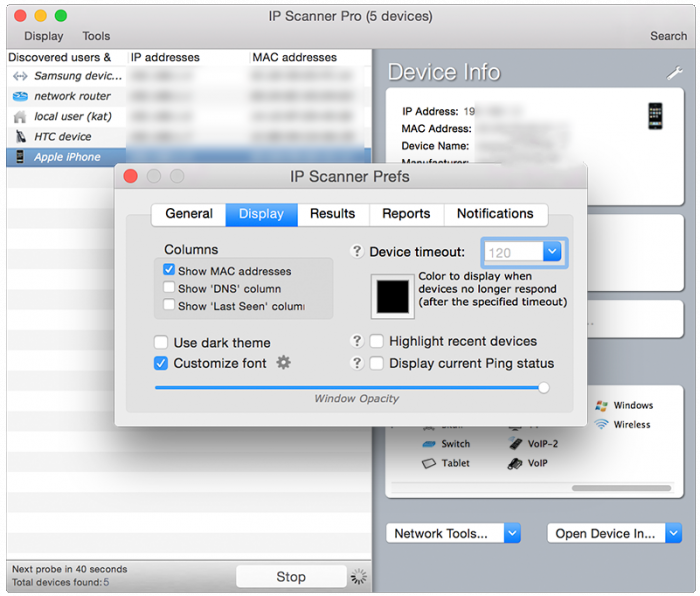Pick the Windows device type icon
The width and height of the screenshot is (700, 596).
(x=602, y=406)
